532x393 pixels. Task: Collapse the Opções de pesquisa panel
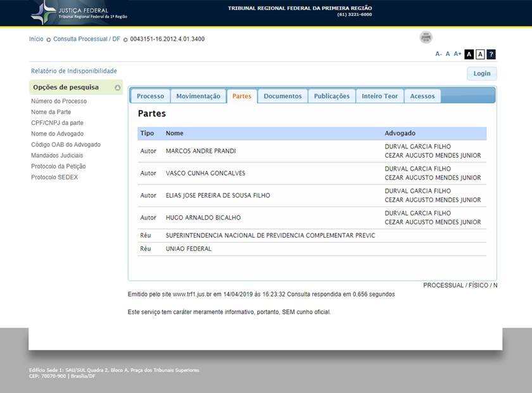click(117, 87)
